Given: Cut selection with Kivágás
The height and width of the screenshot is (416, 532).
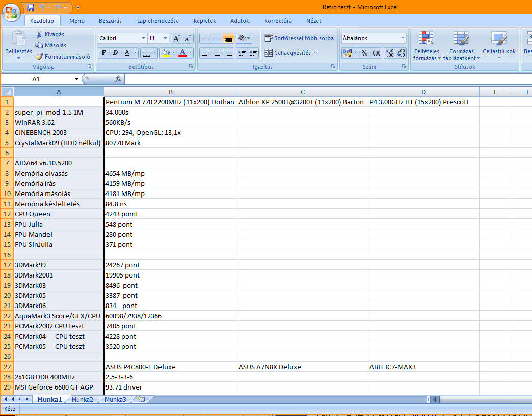Looking at the screenshot, I should pyautogui.click(x=50, y=34).
